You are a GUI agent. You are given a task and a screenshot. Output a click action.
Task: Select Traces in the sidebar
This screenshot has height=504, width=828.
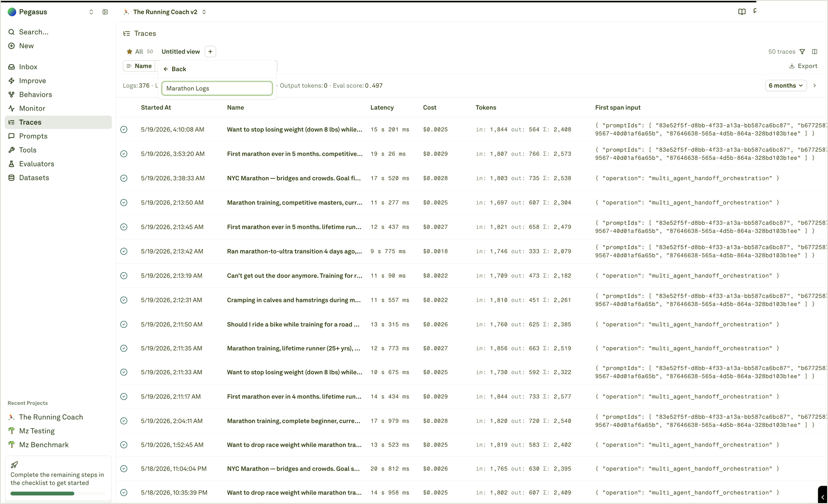coord(58,122)
